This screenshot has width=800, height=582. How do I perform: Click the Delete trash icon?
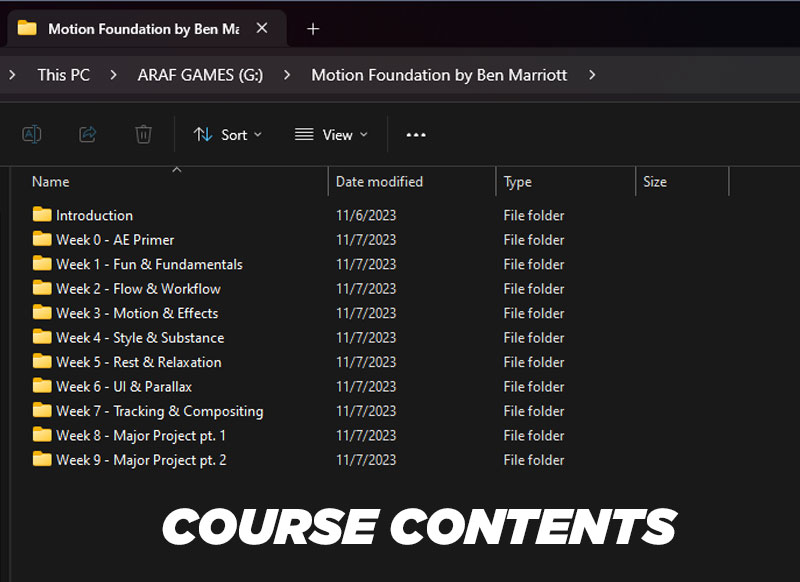coord(143,134)
